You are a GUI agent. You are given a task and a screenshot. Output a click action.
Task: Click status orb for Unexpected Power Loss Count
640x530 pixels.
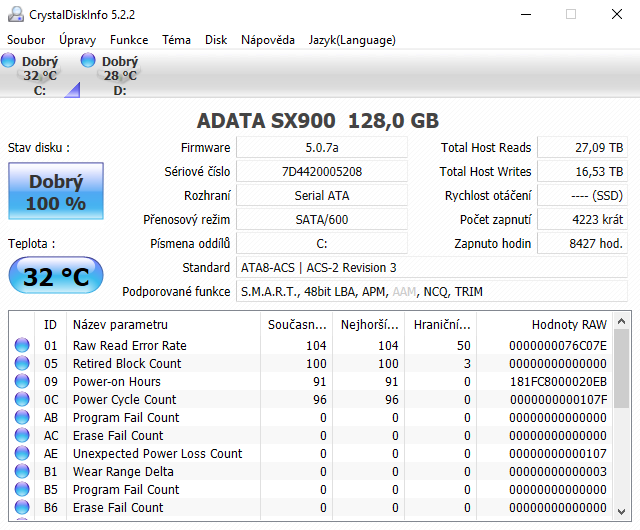22,453
